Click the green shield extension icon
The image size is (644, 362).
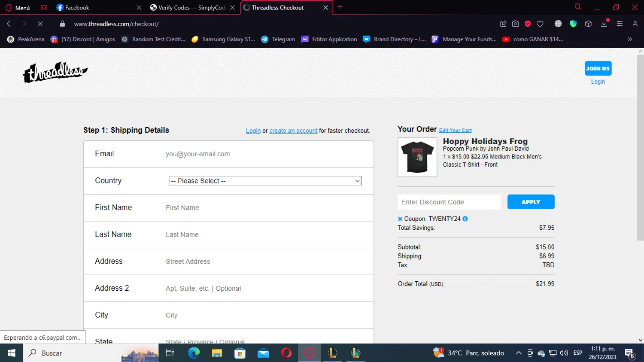click(x=573, y=24)
